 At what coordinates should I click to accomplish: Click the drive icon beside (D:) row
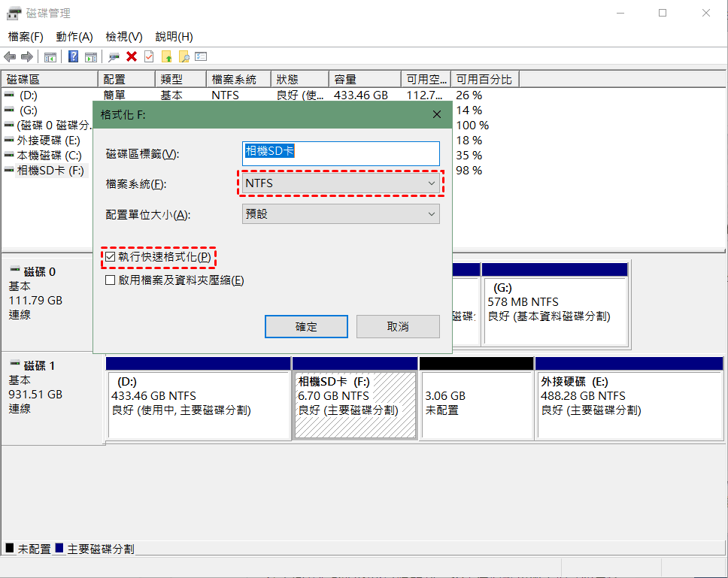click(9, 95)
